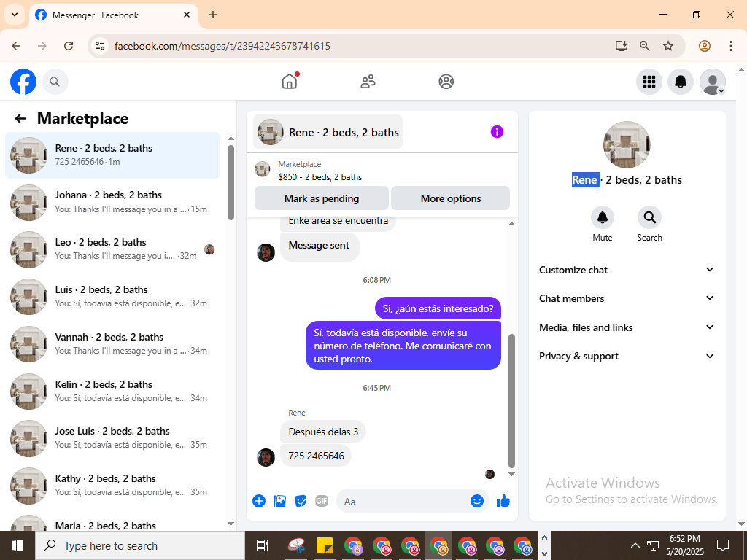Open the Facebook menu grid icon
The image size is (747, 560).
pyautogui.click(x=649, y=82)
